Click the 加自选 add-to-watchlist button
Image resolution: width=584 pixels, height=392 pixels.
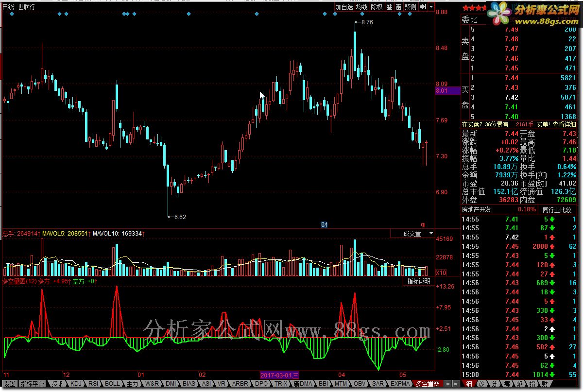point(344,7)
